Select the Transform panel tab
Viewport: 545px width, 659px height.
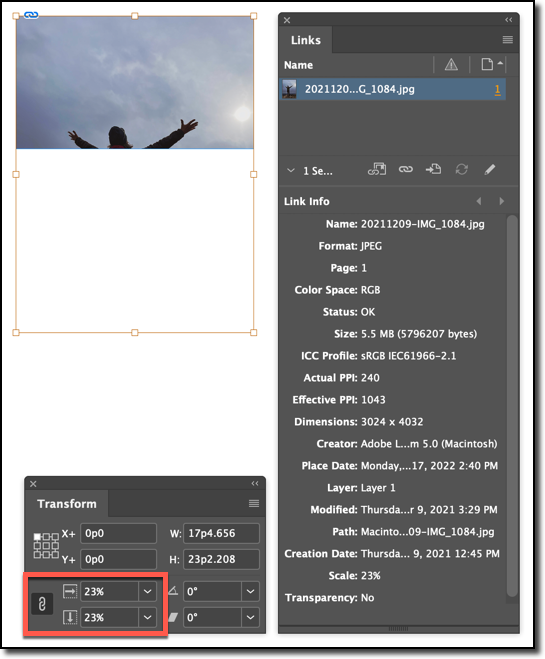[67, 503]
